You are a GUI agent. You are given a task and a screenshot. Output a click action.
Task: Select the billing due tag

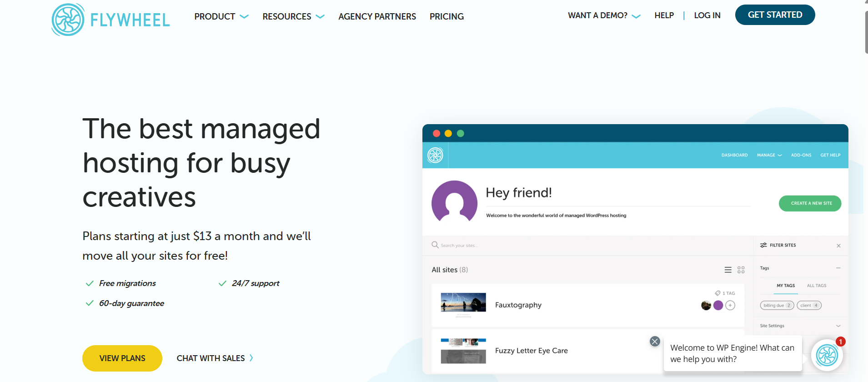tap(777, 306)
